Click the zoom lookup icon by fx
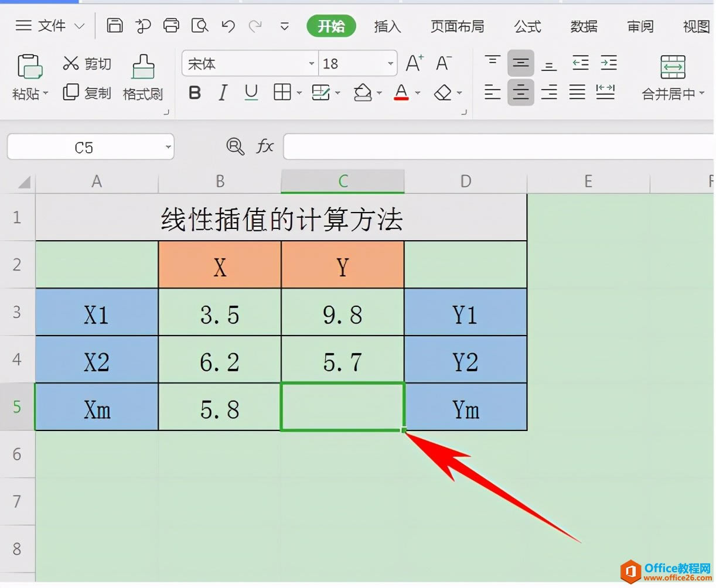Screen dimensions: 716x588 tap(235, 146)
